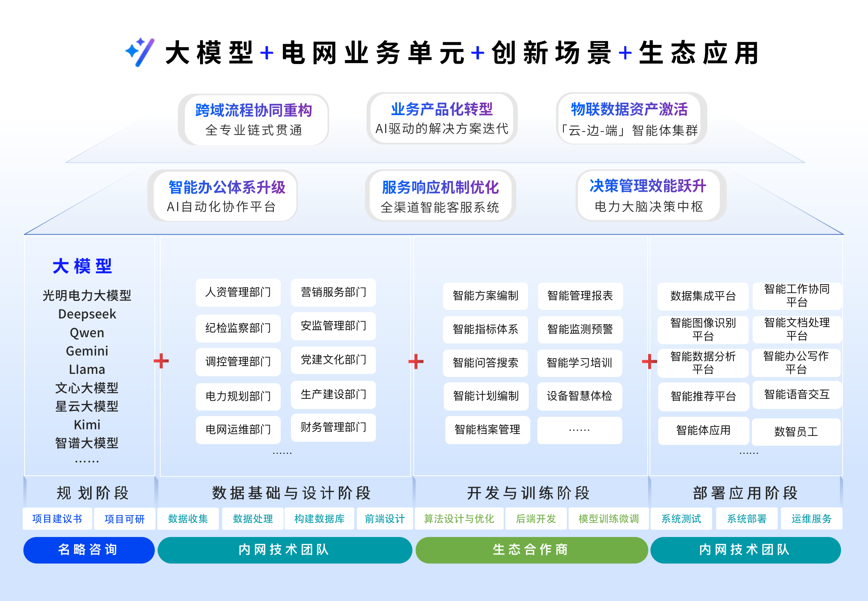Open the 服务响应机制优化 card
Screen dimensions: 868x601
tap(440, 196)
